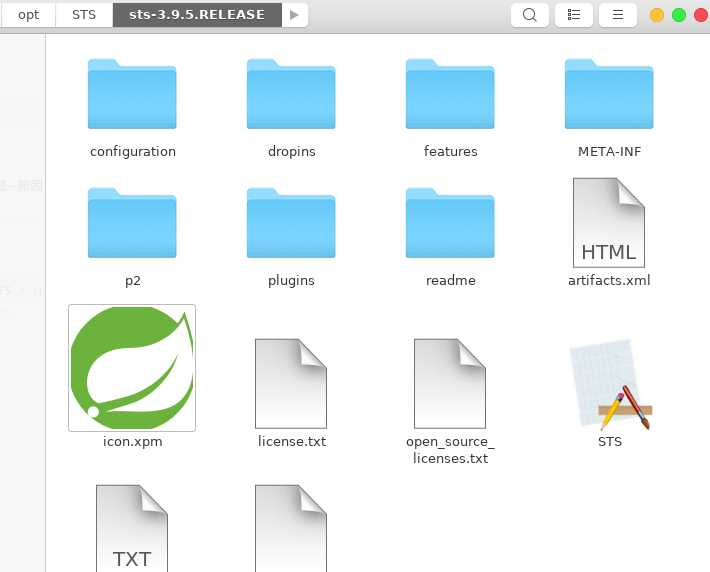Select the partially visible TXT file icon
710x572 pixels.
point(132,528)
